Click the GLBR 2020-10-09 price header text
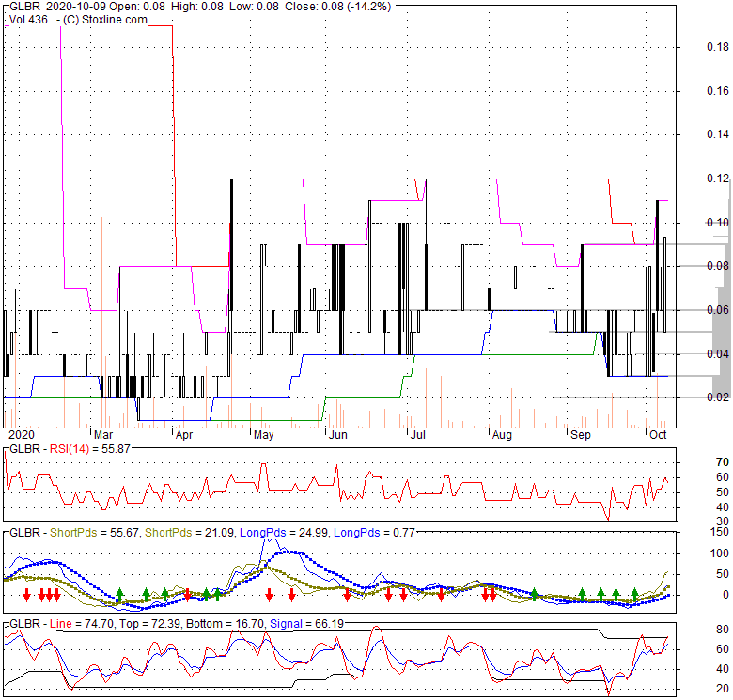This screenshot has height=700, width=733. coord(200,7)
